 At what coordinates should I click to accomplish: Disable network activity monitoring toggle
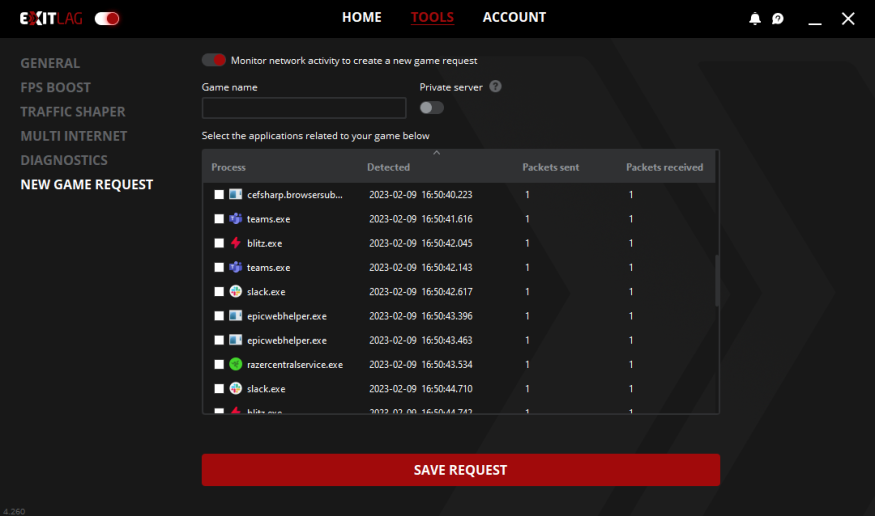[x=214, y=60]
